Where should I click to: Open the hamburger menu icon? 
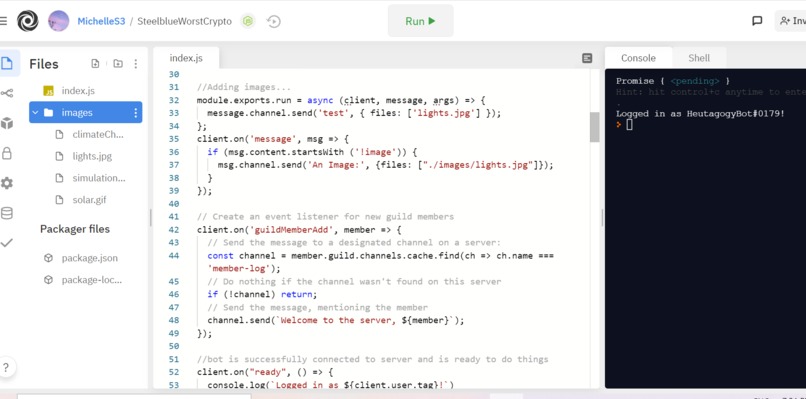[3, 21]
